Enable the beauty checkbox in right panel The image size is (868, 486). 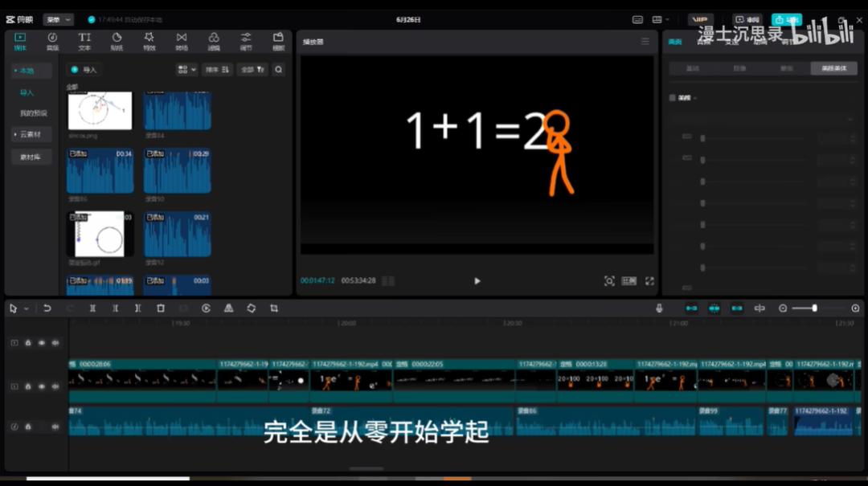pyautogui.click(x=673, y=98)
